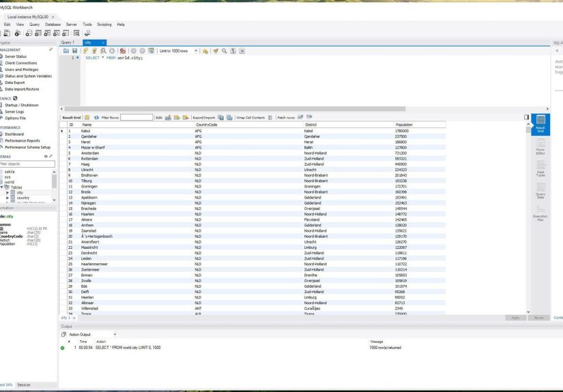Screen dimensions: 563x392
Task: Select the Result Grid side button
Action: 540,124
